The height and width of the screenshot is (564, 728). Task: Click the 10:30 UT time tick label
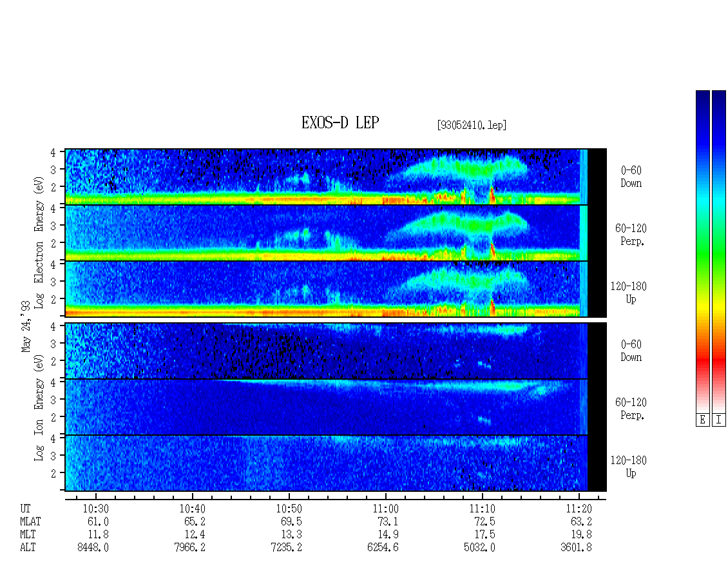(95, 509)
